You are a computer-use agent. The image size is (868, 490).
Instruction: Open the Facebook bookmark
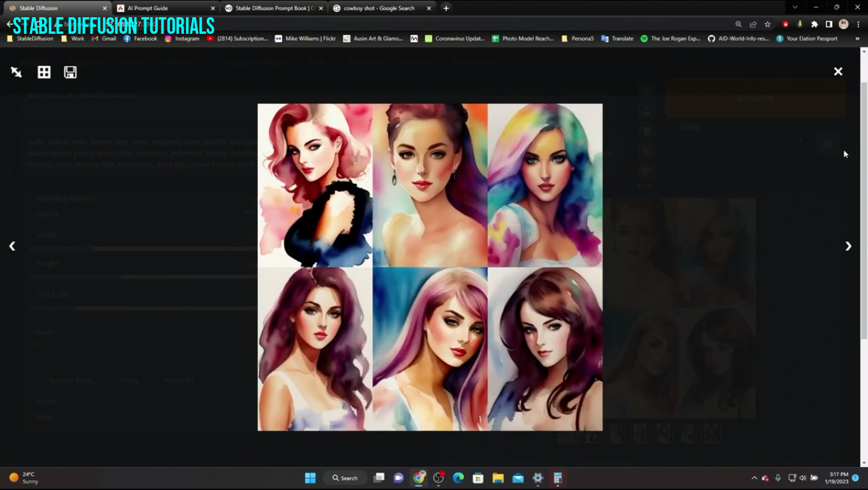pos(140,38)
